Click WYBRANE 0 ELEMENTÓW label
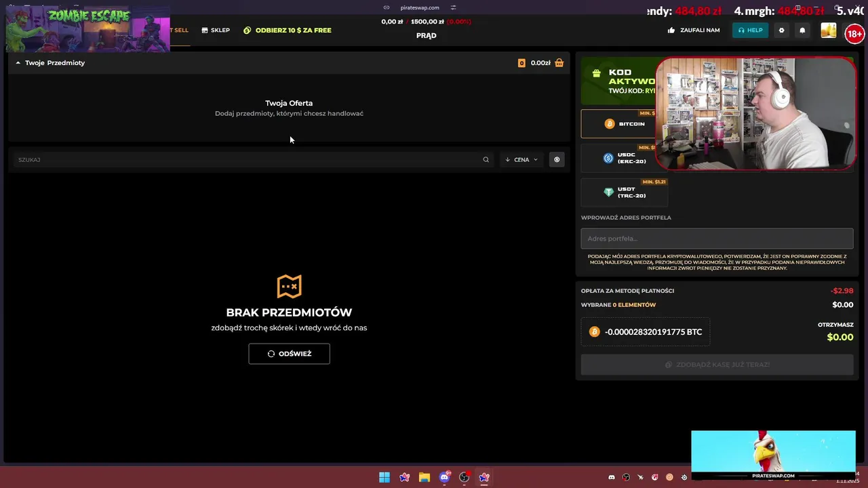 pos(618,305)
